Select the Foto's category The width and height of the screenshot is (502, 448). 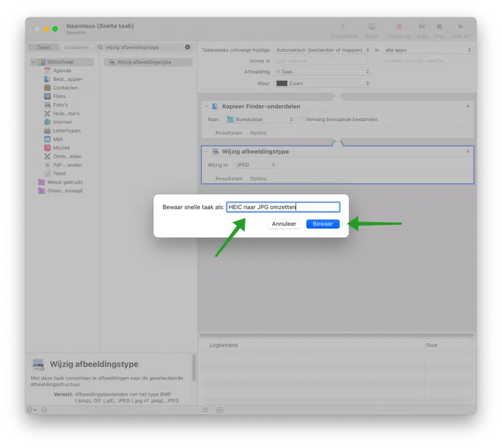click(60, 105)
